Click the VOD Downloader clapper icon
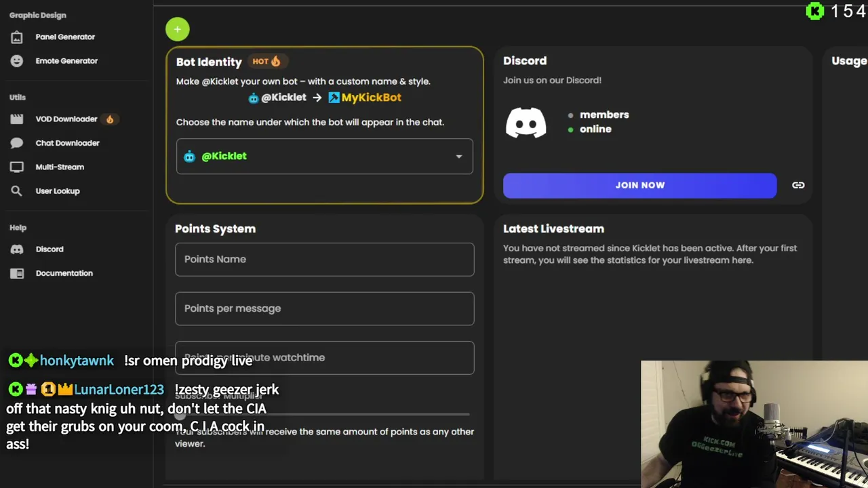Viewport: 868px width, 488px height. click(17, 119)
